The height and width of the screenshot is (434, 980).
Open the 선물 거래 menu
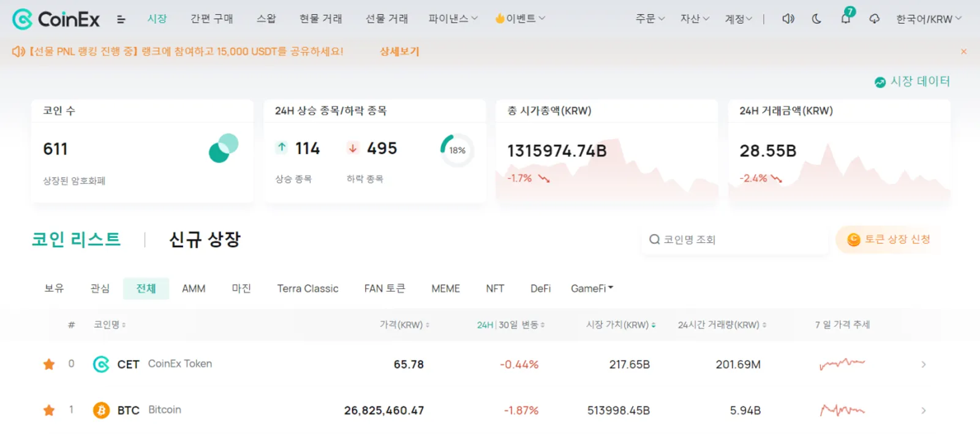[387, 18]
